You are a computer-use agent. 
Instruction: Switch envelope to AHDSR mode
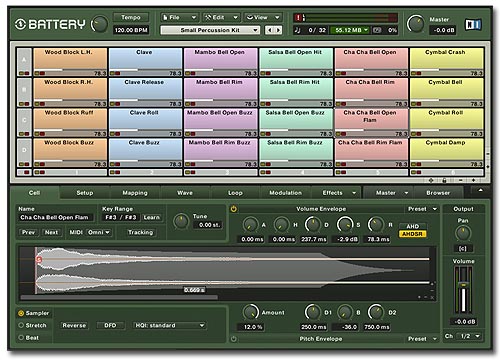point(412,234)
